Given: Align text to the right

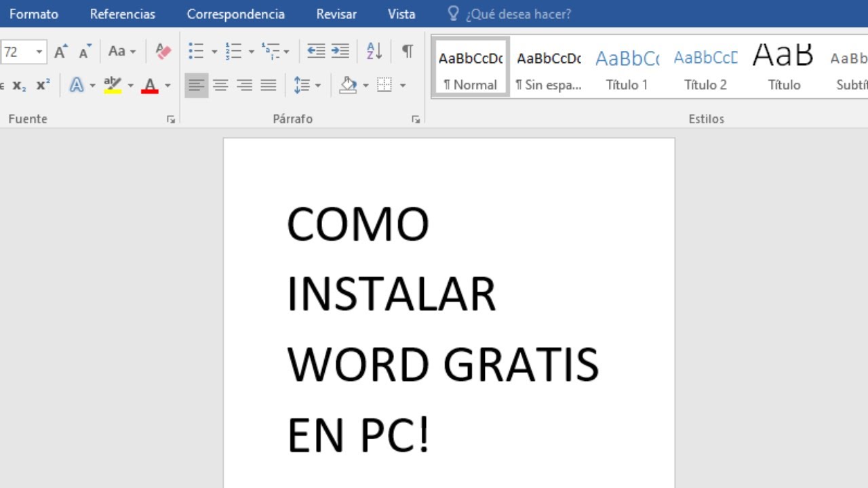Looking at the screenshot, I should pos(245,85).
